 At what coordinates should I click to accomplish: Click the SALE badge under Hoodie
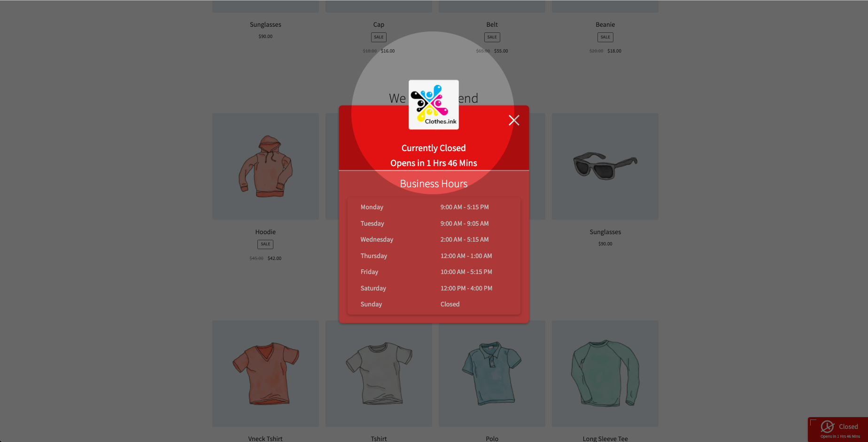[x=265, y=244]
